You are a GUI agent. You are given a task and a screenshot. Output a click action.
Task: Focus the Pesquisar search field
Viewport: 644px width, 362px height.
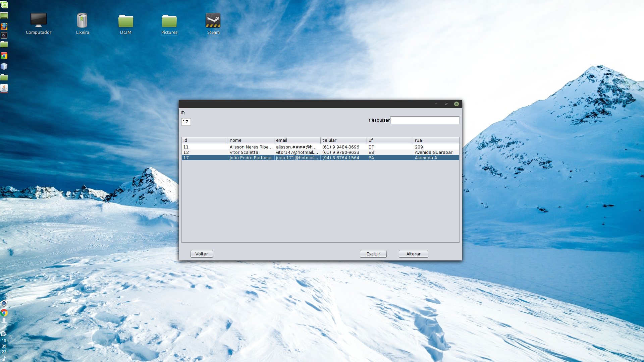coord(425,120)
